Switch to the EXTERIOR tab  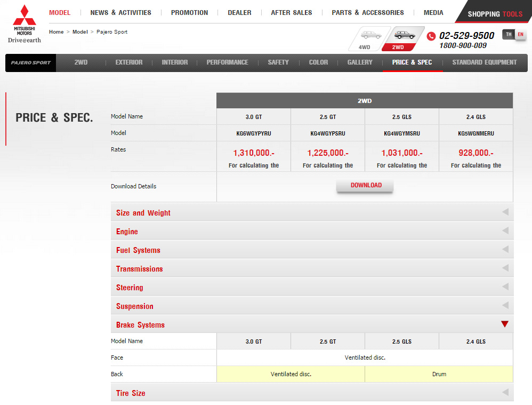129,62
